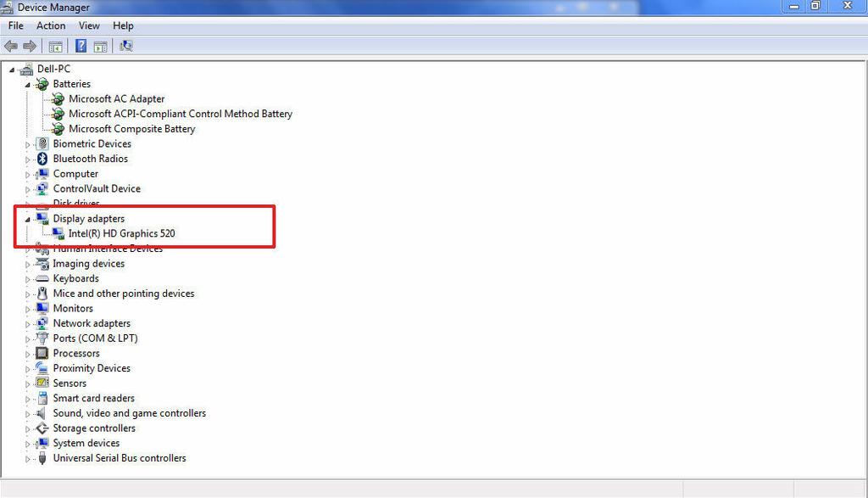Expand the Processors category
Viewport: 868px width, 498px height.
click(x=27, y=354)
